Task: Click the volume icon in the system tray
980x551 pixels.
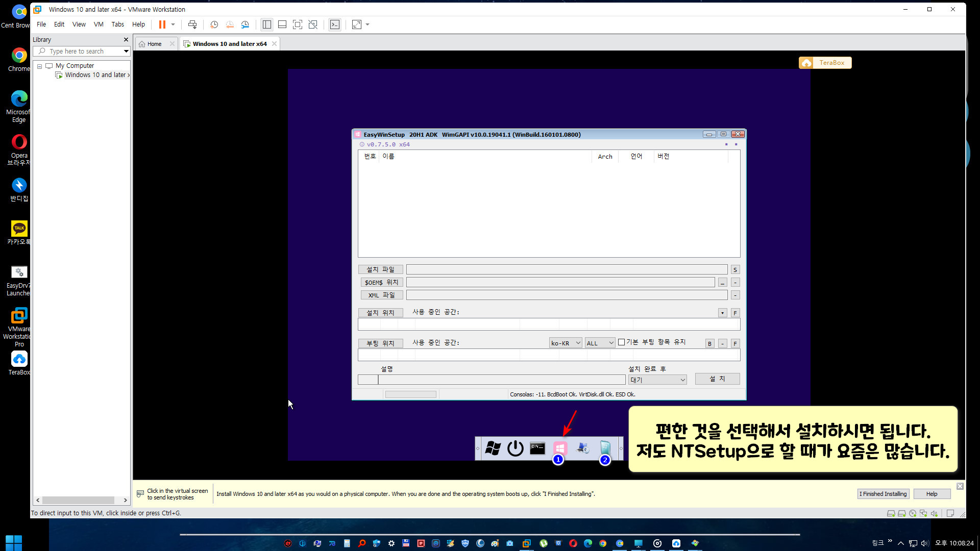Action: [924, 543]
